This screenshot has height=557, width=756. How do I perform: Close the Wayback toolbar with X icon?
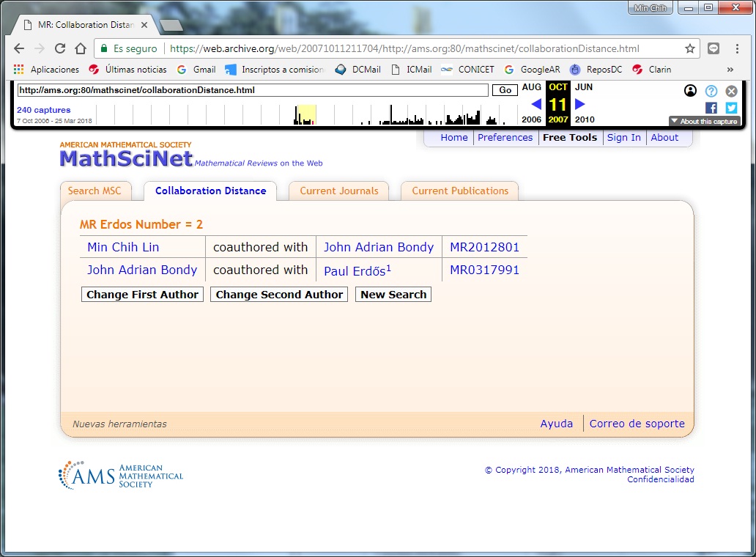click(731, 91)
